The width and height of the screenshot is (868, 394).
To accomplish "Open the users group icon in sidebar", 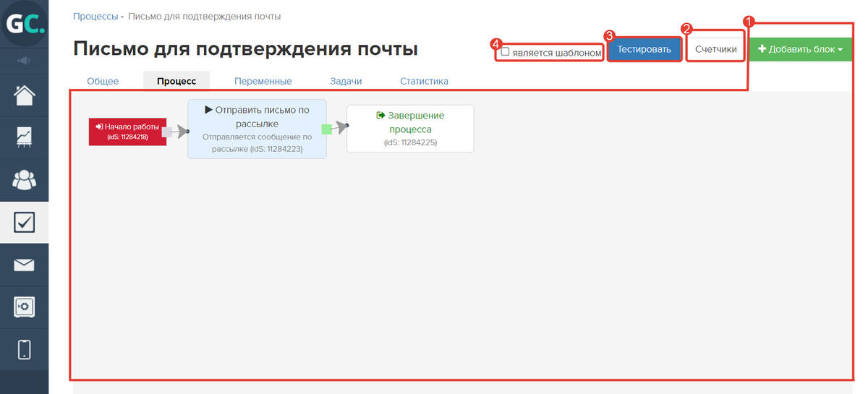I will coord(24,179).
